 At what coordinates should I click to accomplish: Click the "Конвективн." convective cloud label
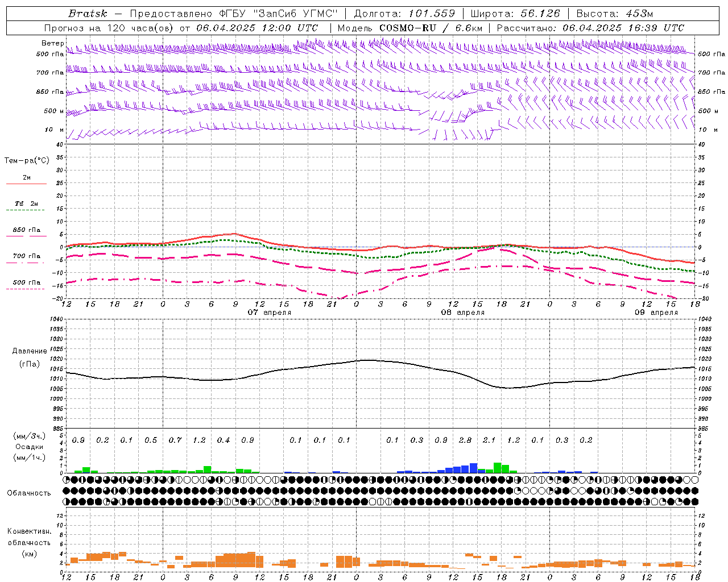[29, 531]
